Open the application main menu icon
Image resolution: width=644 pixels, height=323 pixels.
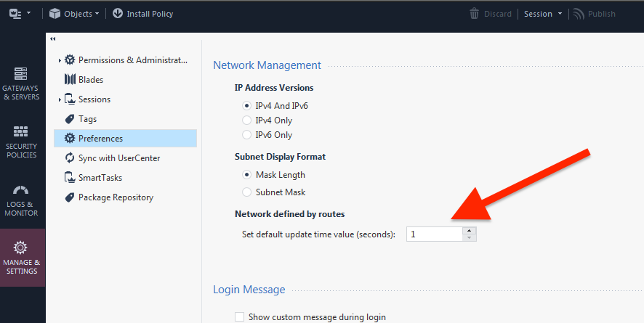(15, 14)
